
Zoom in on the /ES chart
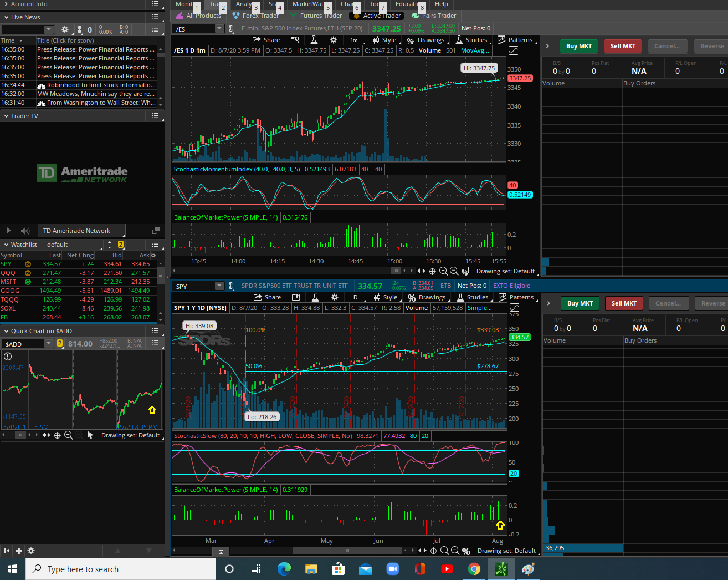coord(443,271)
